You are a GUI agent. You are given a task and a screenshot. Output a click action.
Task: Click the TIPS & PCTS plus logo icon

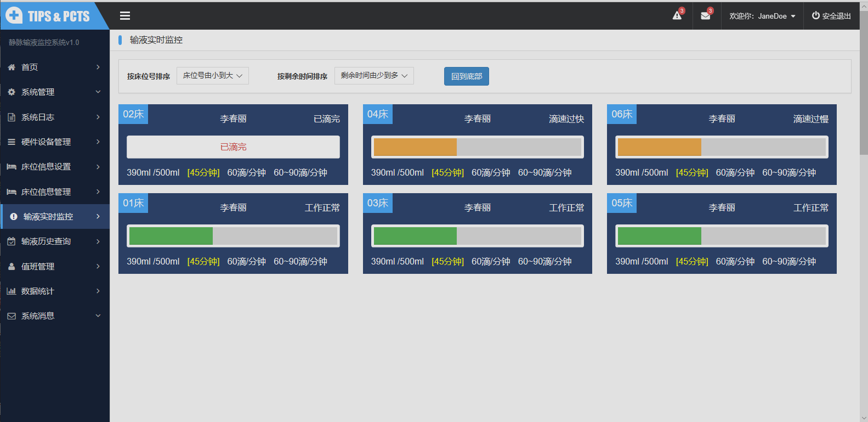pos(14,15)
